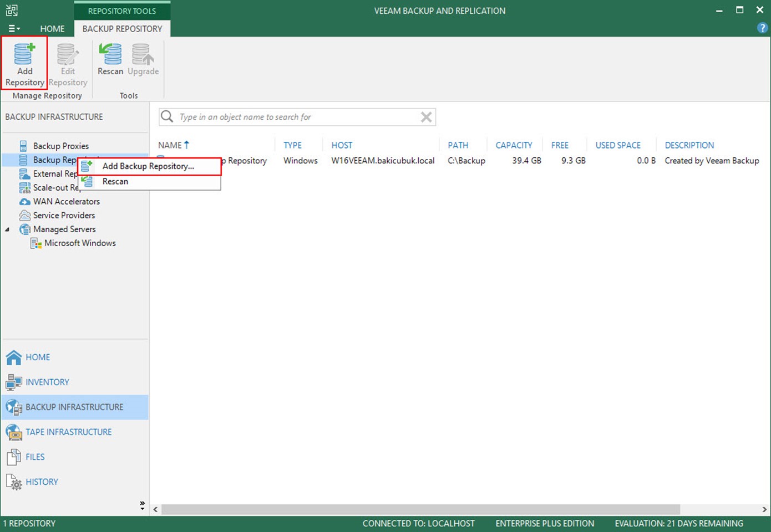Viewport: 771px width, 532px height.
Task: Select Microsoft Windows under Managed Servers
Action: tap(80, 243)
